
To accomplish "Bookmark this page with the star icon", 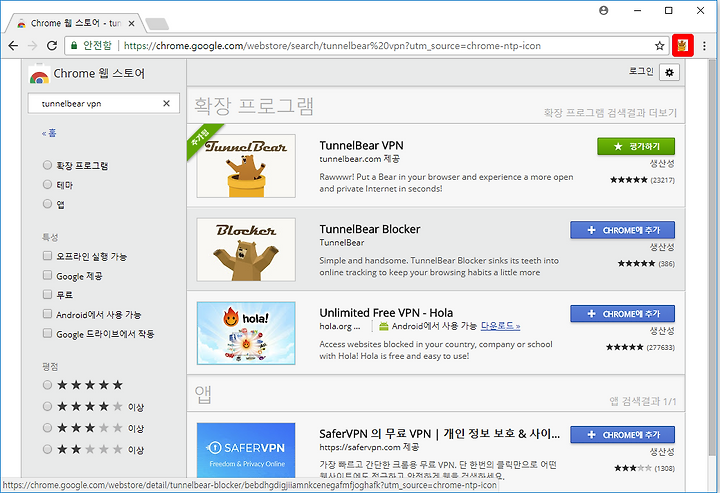I will [x=659, y=45].
